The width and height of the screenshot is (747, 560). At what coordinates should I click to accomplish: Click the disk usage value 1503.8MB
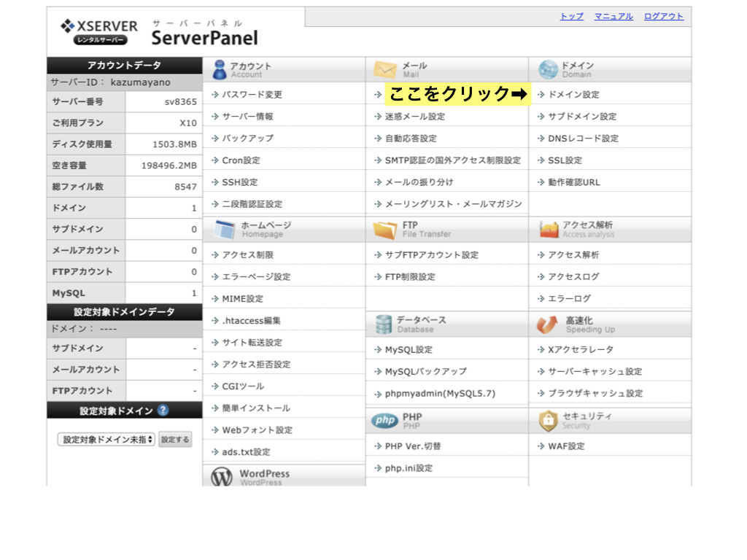pos(174,144)
